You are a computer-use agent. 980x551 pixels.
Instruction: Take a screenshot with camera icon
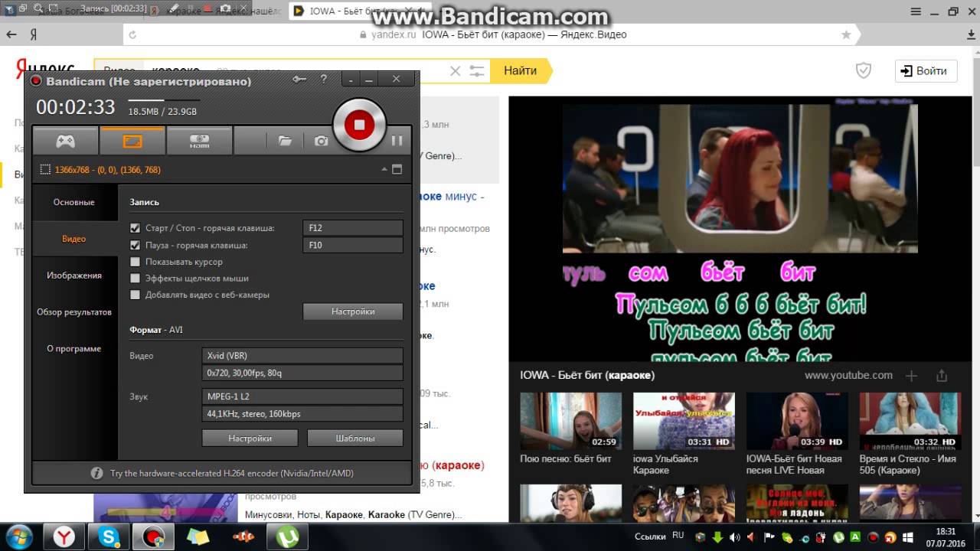321,141
